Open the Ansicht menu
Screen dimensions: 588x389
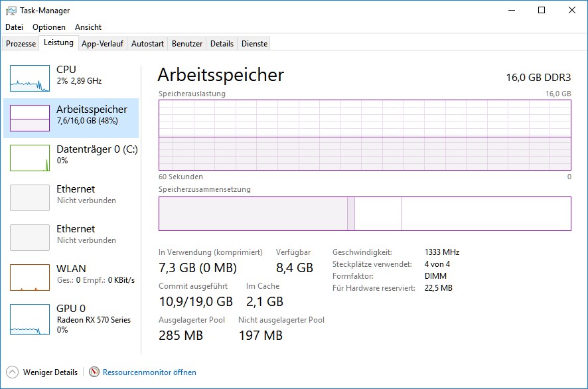[x=88, y=27]
